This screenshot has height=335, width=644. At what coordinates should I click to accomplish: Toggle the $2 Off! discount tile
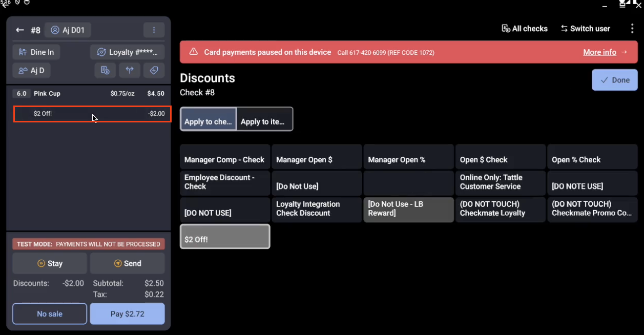[x=225, y=237]
